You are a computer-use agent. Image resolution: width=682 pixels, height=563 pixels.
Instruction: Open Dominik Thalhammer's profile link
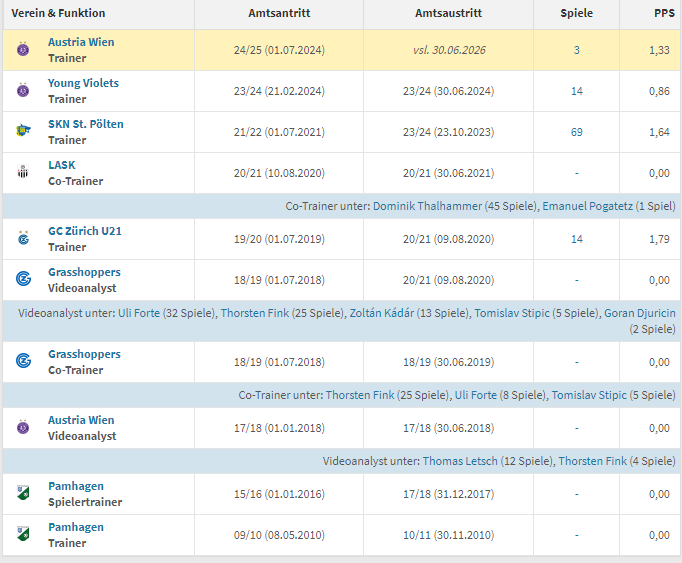[427, 206]
